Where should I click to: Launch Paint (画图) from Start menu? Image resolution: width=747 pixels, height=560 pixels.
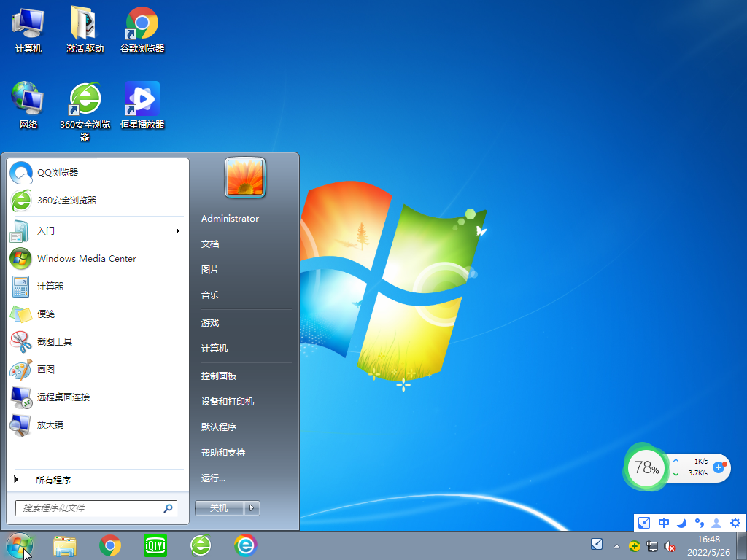tap(48, 369)
